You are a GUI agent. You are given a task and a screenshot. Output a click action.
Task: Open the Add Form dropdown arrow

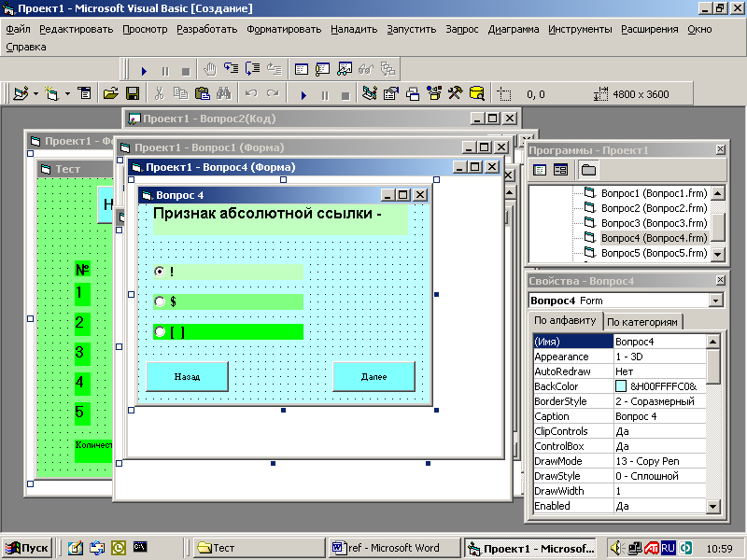pos(67,94)
